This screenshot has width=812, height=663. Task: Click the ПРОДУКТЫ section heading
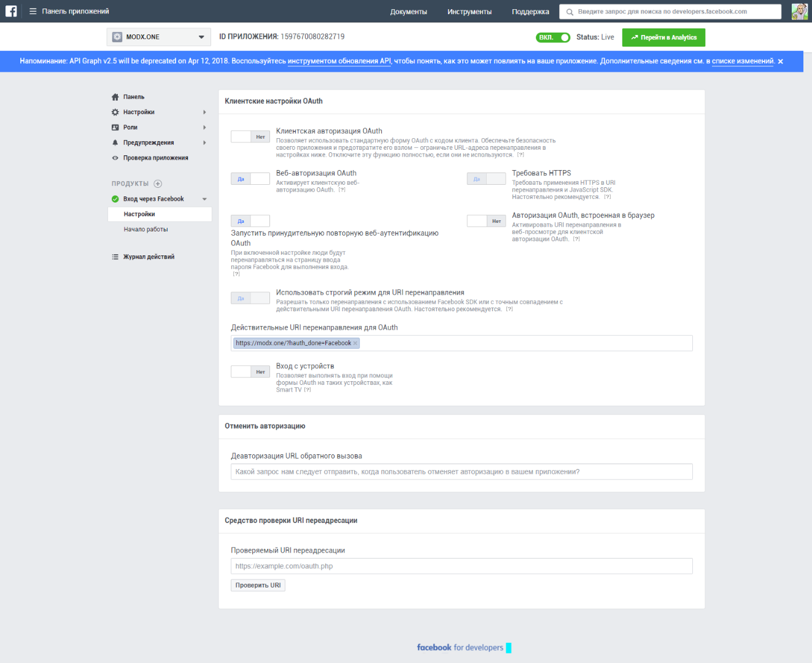coord(130,184)
